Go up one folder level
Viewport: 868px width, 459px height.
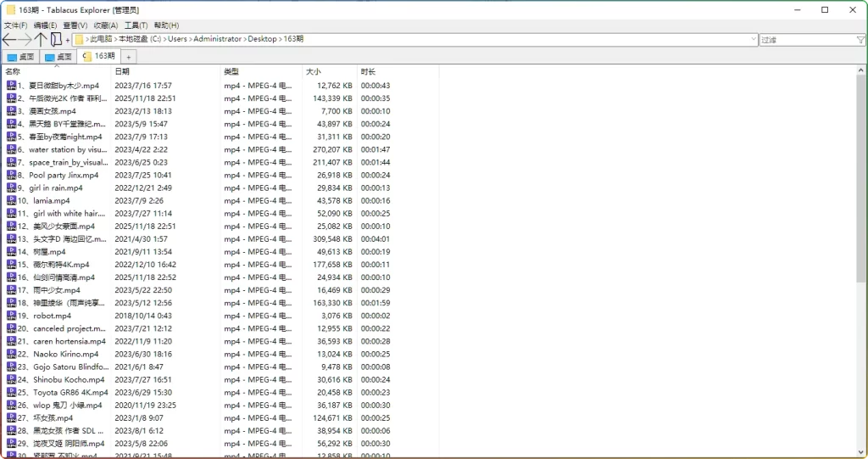[41, 40]
